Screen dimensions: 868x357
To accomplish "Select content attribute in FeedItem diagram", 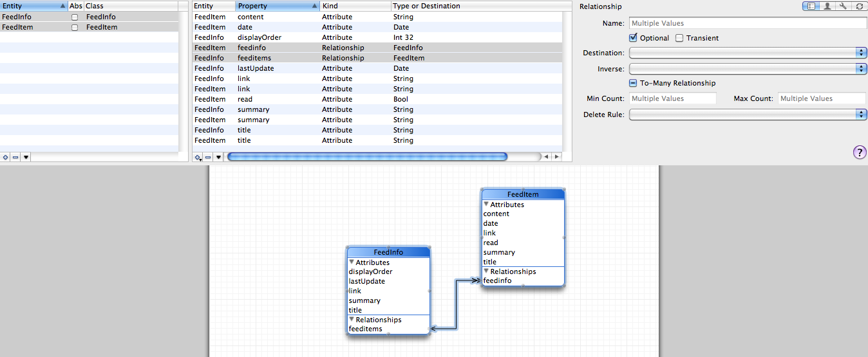I will click(496, 214).
